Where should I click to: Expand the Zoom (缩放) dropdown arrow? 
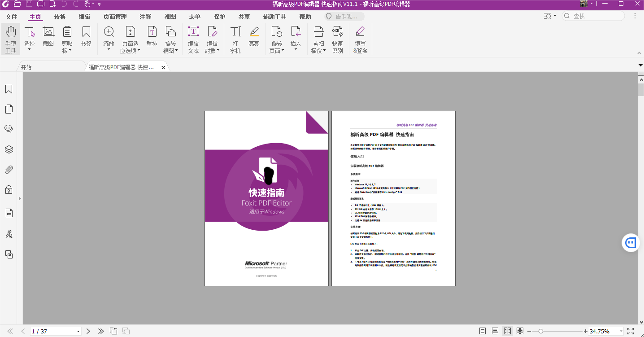click(x=109, y=49)
